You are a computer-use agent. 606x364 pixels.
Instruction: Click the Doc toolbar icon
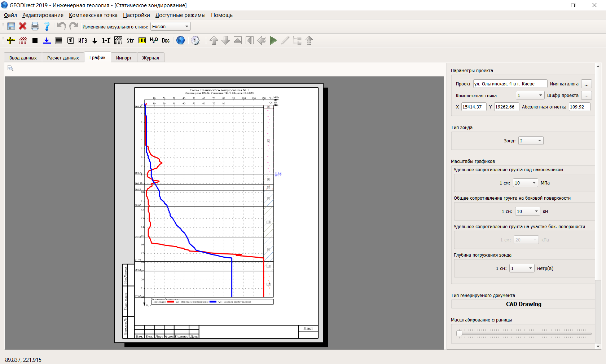pyautogui.click(x=166, y=40)
